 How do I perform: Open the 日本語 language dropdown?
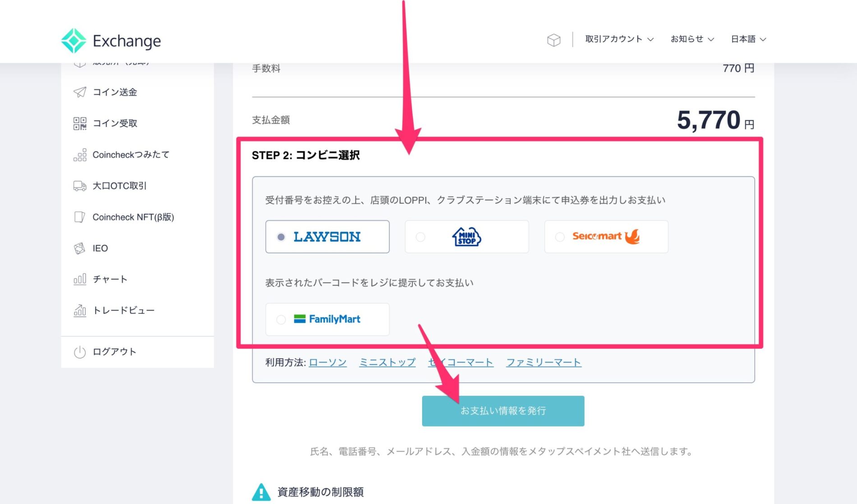click(x=748, y=39)
